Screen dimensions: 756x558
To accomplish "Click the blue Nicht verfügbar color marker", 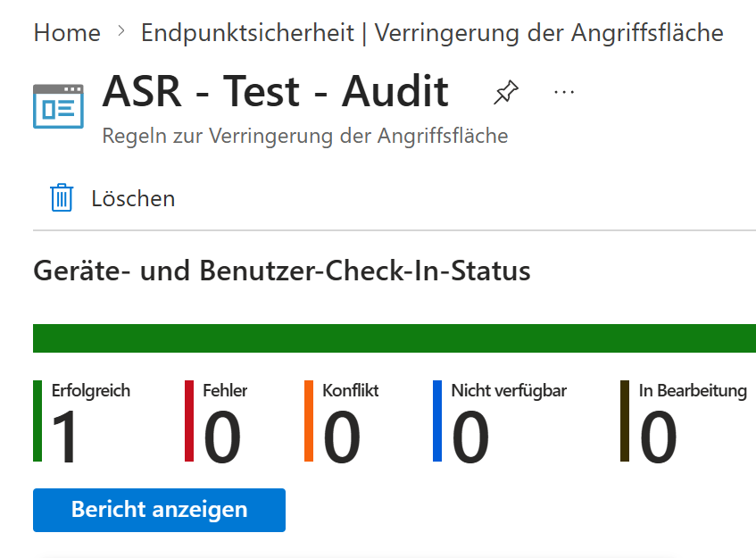I will coord(437,421).
